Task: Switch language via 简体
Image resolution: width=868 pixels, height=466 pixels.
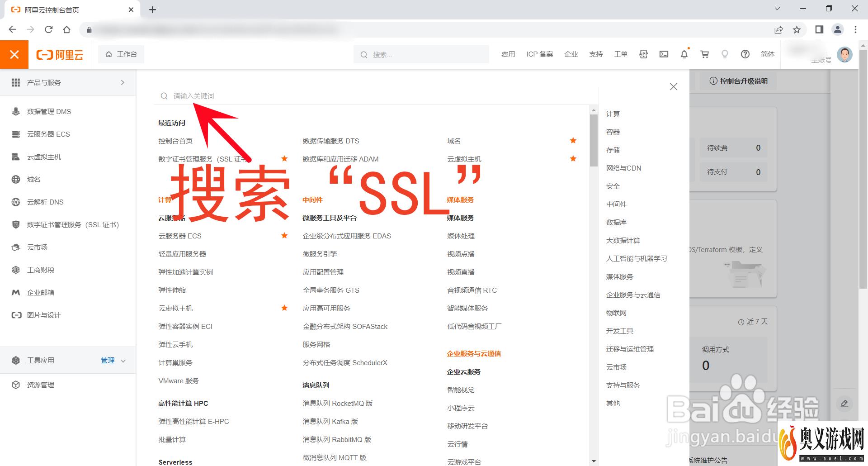Action: click(768, 54)
